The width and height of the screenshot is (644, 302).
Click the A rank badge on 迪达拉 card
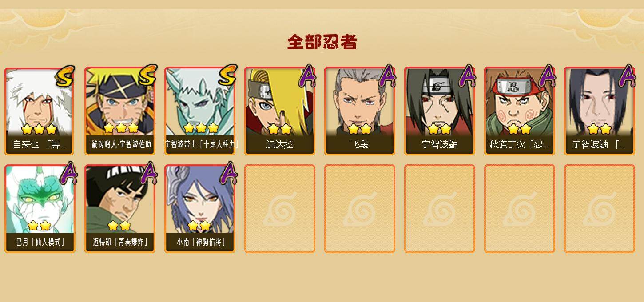307,76
